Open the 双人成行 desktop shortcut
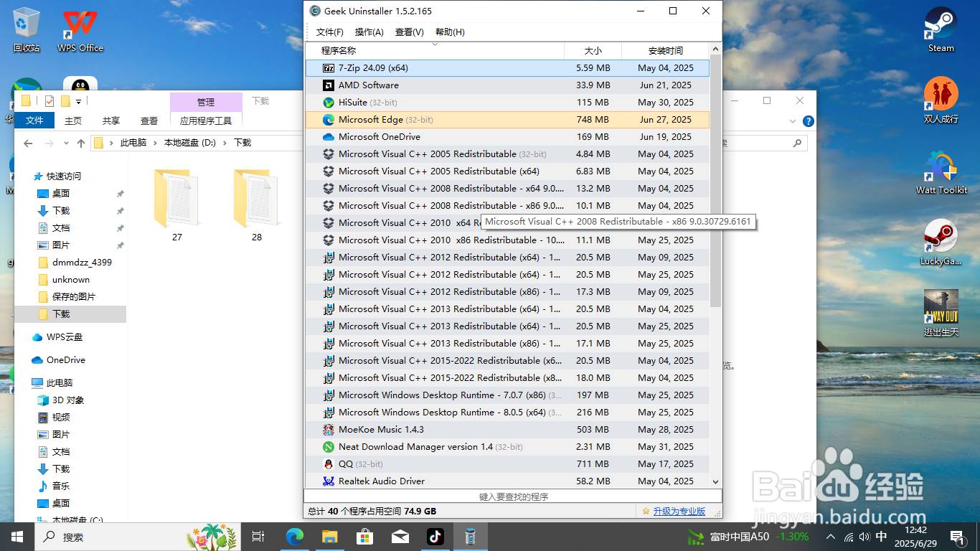980x551 pixels. [x=941, y=100]
